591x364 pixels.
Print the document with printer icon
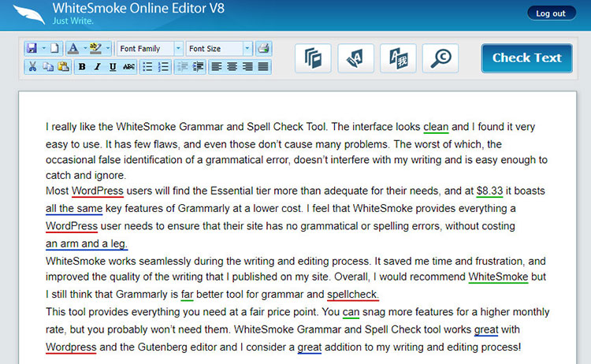[x=263, y=48]
